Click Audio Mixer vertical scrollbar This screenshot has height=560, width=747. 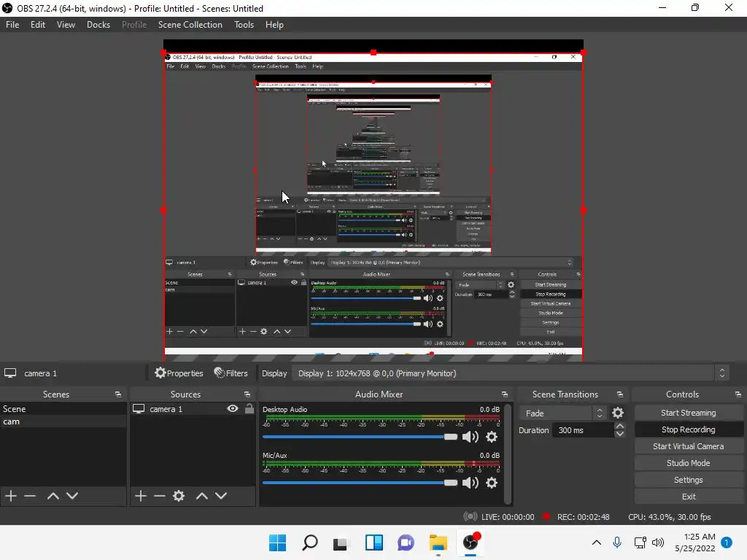(x=508, y=454)
